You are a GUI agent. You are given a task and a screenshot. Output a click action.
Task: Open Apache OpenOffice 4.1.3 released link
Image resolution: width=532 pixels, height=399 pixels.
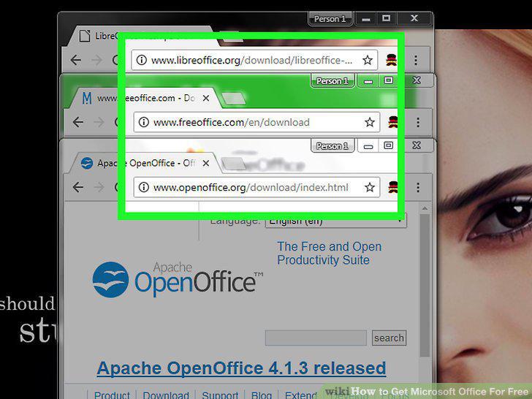(x=241, y=368)
